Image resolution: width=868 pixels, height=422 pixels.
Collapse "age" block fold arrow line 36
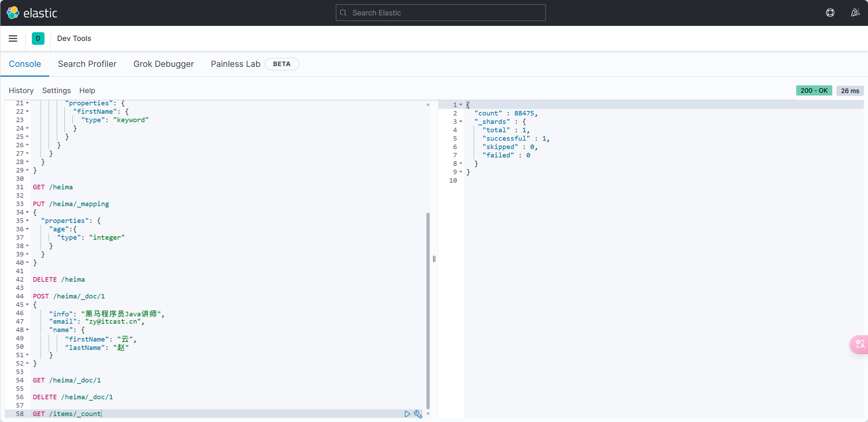tap(27, 229)
